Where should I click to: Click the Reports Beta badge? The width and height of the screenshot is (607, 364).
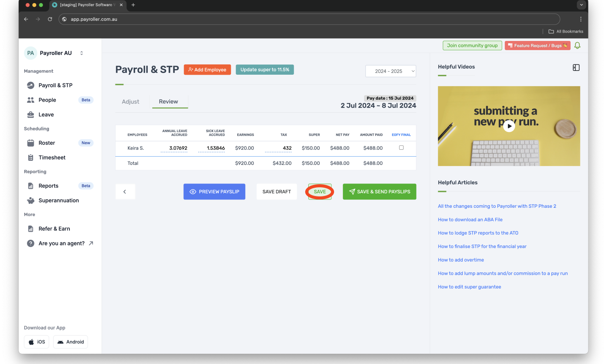pyautogui.click(x=86, y=186)
